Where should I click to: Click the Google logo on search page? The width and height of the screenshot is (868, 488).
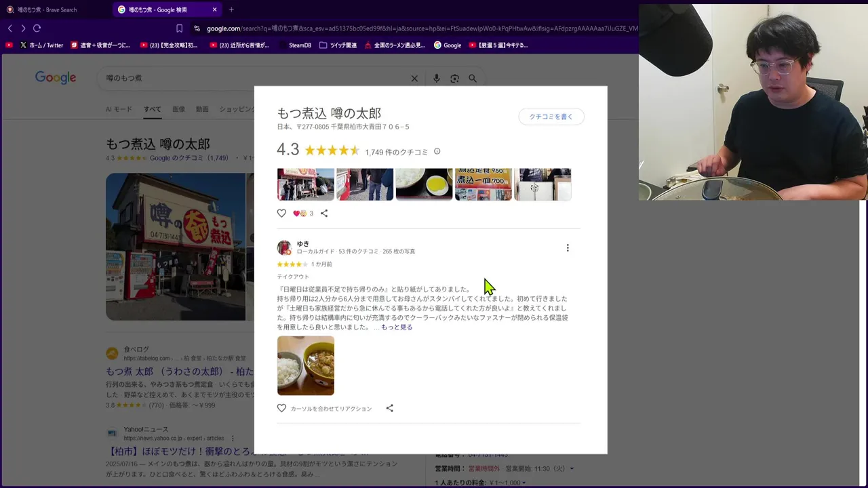pos(56,78)
